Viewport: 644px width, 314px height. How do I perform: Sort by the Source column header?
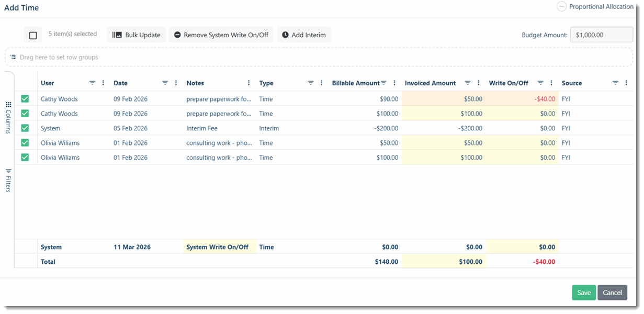[572, 83]
